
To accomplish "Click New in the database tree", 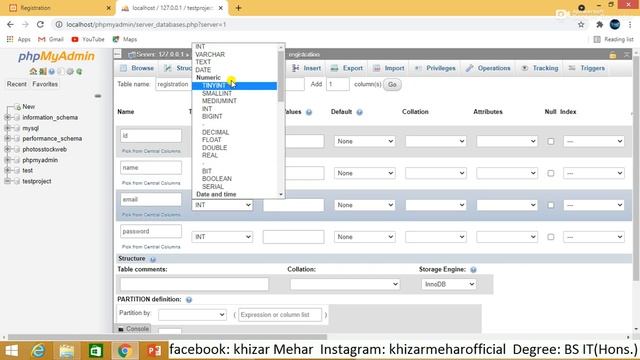I will [28, 107].
